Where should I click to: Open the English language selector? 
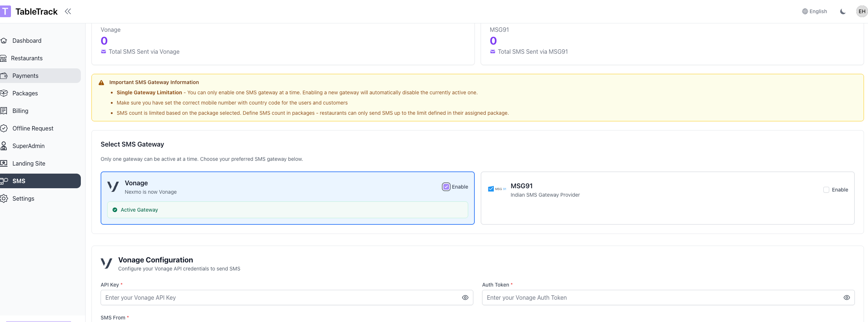[x=814, y=11]
